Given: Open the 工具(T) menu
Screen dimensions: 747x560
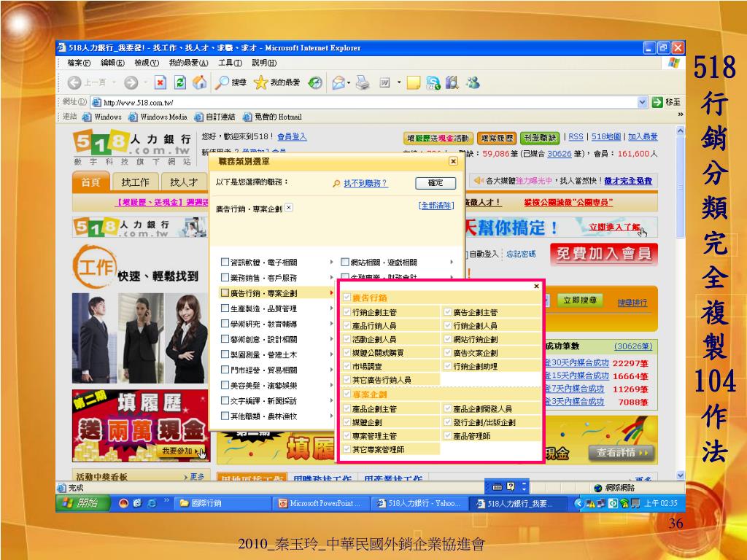Looking at the screenshot, I should coord(230,63).
